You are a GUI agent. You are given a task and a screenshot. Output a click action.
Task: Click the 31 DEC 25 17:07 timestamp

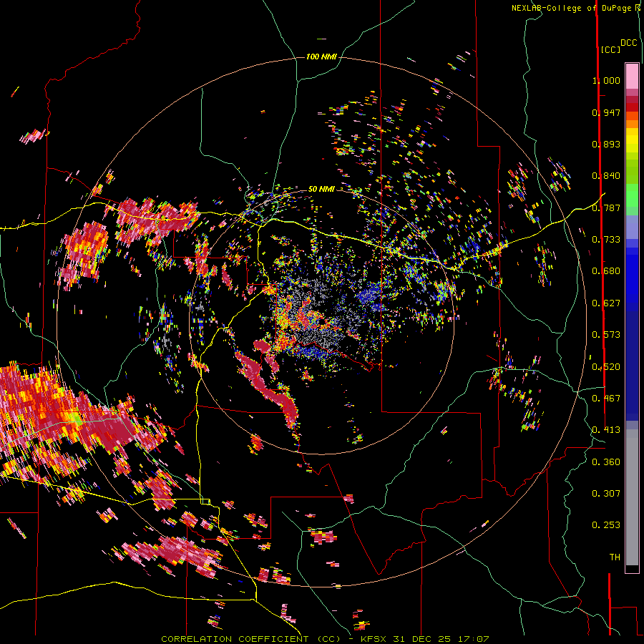click(441, 639)
